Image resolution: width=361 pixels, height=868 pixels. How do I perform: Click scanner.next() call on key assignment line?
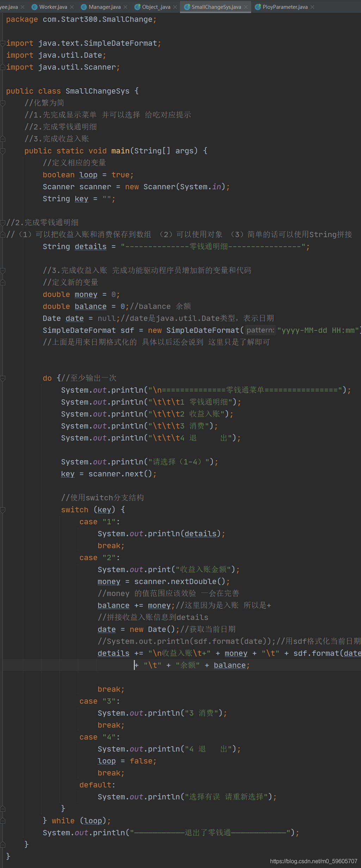[120, 474]
